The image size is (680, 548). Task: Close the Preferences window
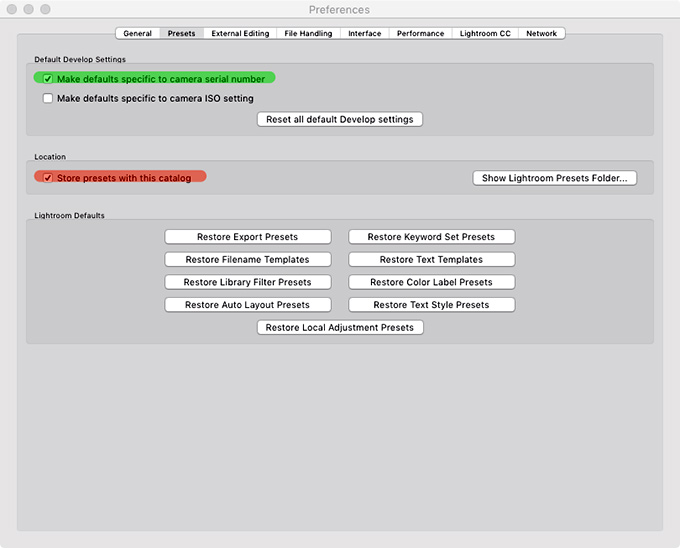(x=12, y=9)
